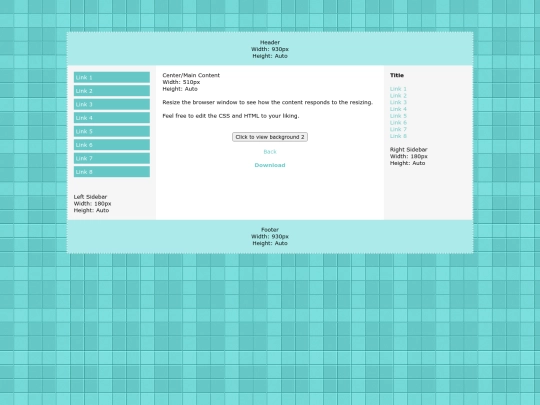Viewport: 540px width, 405px height.
Task: Open Link 5 under right sidebar Title
Action: 398,116
